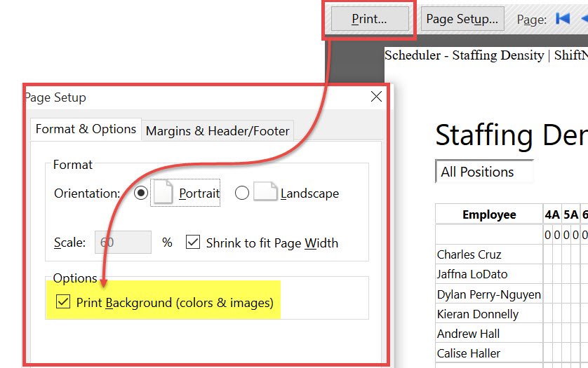Click Dylan Perry-Nguyen's row name
The image size is (588, 368).
488,294
